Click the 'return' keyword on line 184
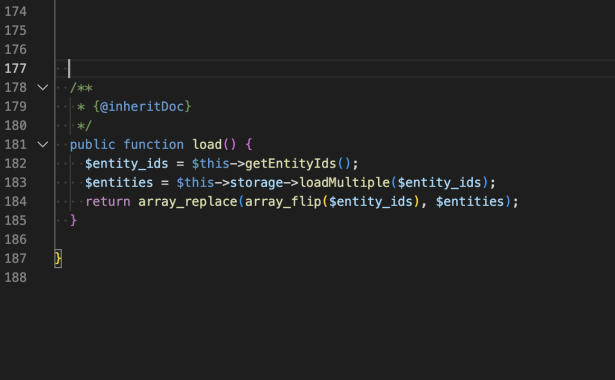The width and height of the screenshot is (615, 380). [x=108, y=202]
